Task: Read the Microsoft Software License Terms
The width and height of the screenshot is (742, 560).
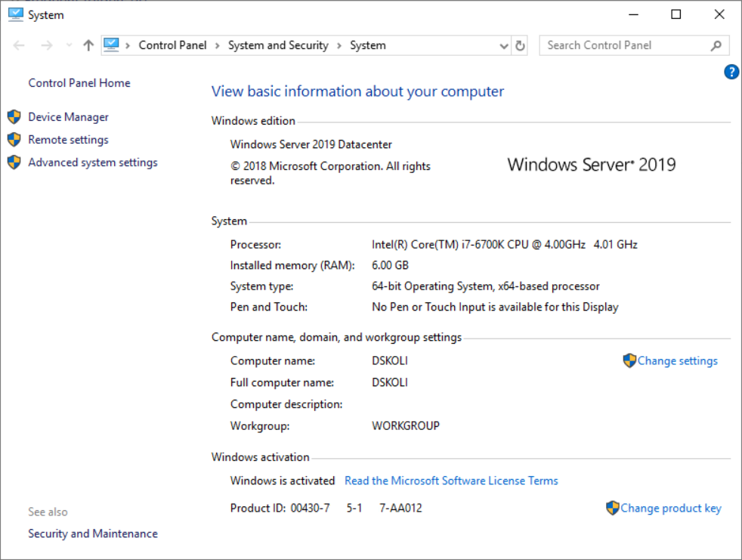Action: click(451, 481)
